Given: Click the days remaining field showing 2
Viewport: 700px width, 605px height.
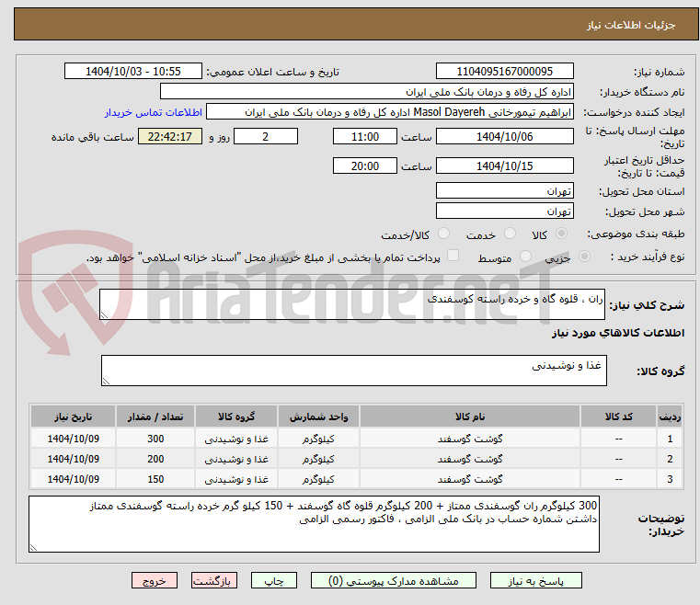Looking at the screenshot, I should click(x=266, y=136).
